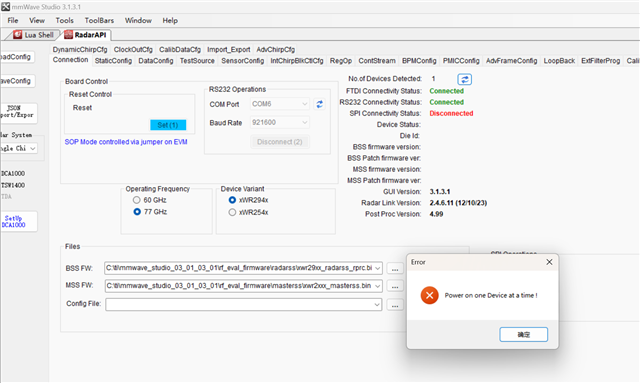This screenshot has width=640, height=383.
Task: Open the TestSource tab
Action: coord(197,61)
